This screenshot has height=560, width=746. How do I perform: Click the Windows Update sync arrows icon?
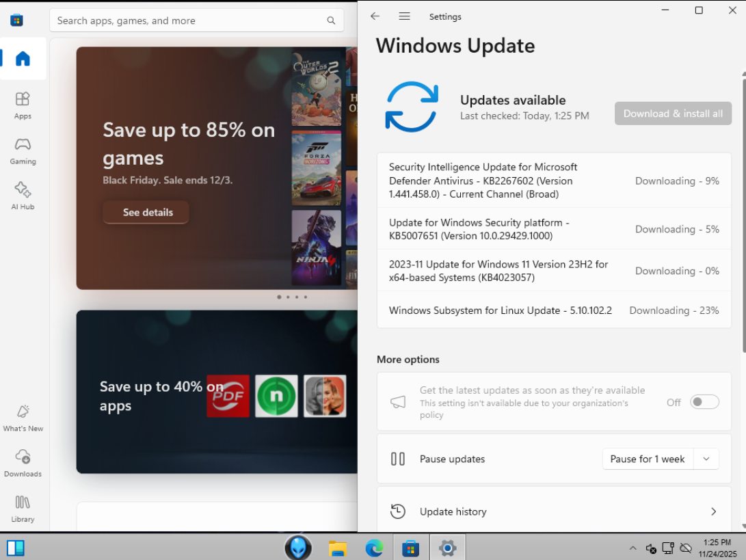coord(412,107)
